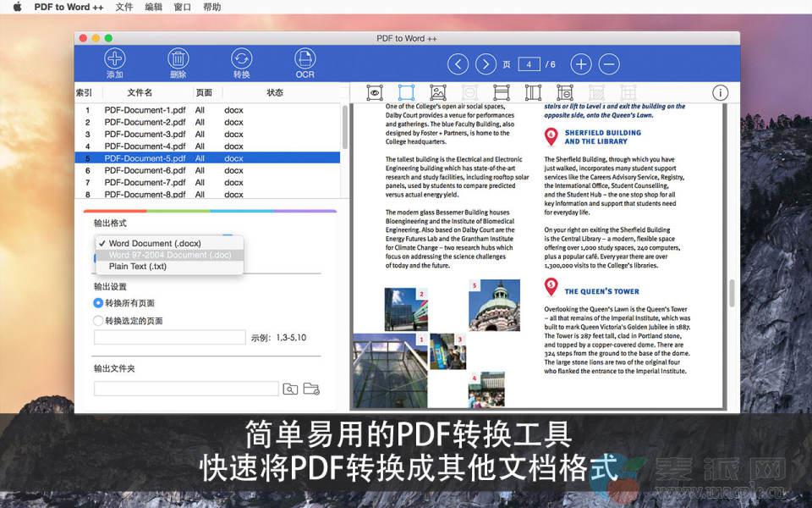This screenshot has height=508, width=812.
Task: Click the 删除 (Delete) trash icon
Action: pos(178,59)
